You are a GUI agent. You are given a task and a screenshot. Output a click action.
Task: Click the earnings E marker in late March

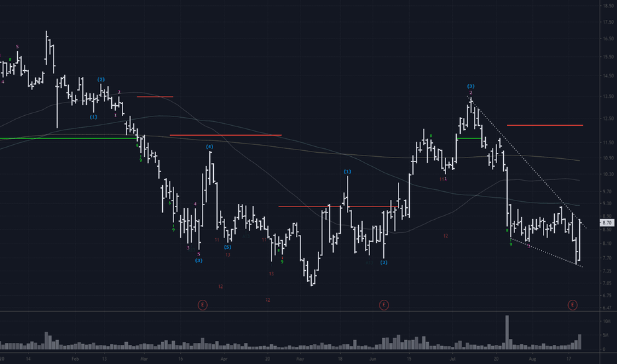(203, 305)
